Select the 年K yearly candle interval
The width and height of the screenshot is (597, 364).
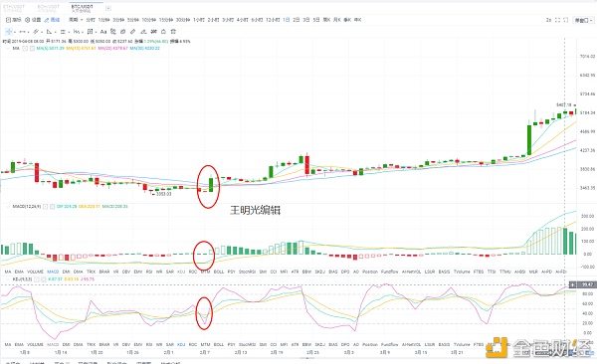(x=357, y=20)
